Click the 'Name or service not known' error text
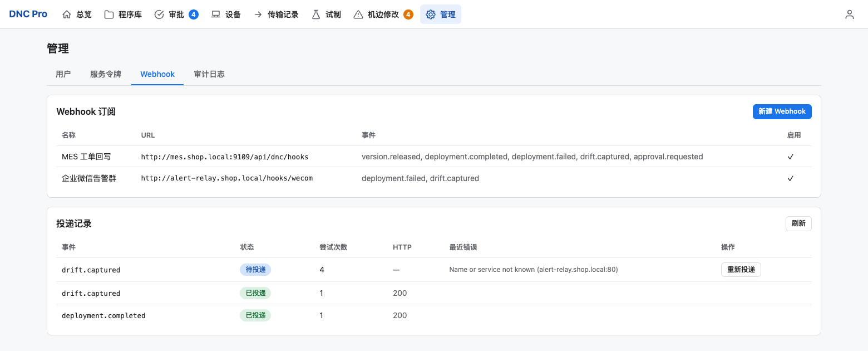The width and height of the screenshot is (868, 351). click(x=534, y=270)
